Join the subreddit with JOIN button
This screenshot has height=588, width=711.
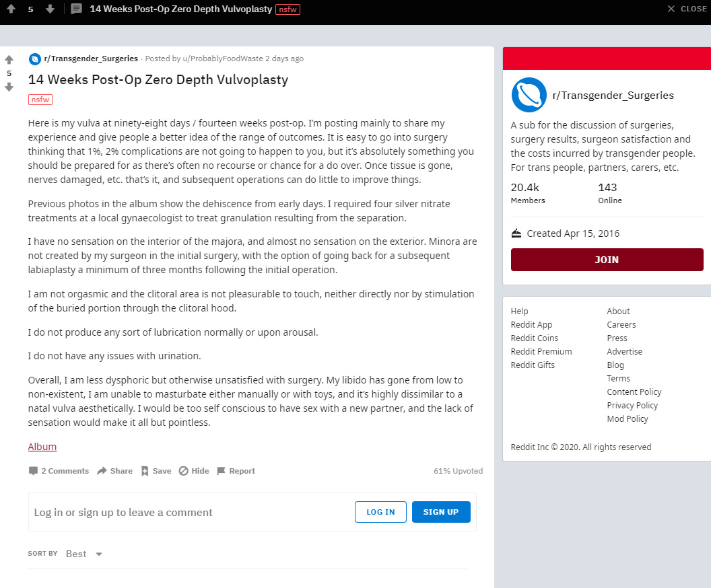pos(607,260)
